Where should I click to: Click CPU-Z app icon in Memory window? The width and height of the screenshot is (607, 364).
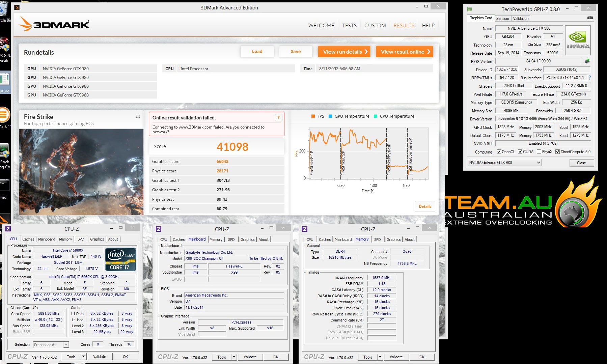pos(305,229)
